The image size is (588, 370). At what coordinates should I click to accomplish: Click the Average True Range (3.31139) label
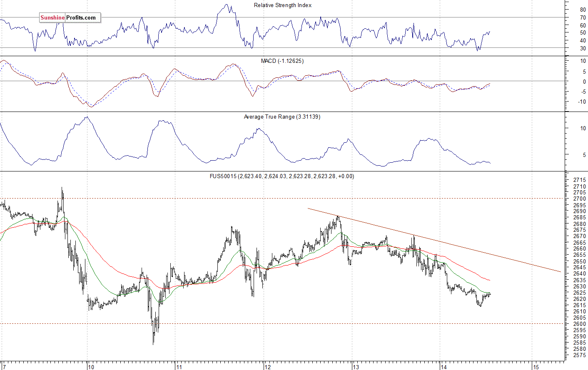tap(282, 117)
